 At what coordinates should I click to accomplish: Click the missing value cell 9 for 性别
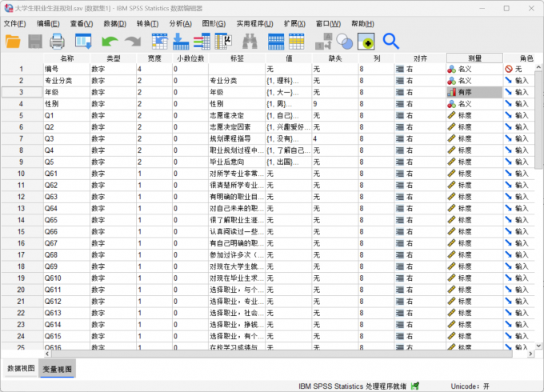(335, 104)
